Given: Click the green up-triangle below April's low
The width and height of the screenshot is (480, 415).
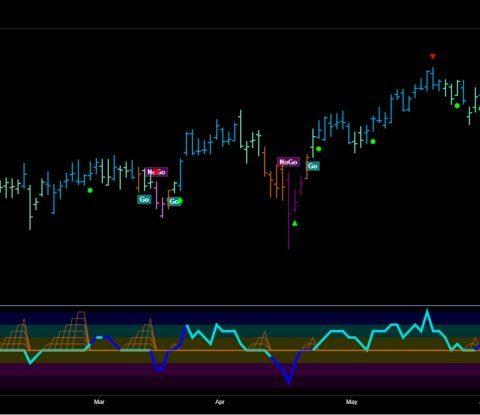Looking at the screenshot, I should [x=295, y=223].
